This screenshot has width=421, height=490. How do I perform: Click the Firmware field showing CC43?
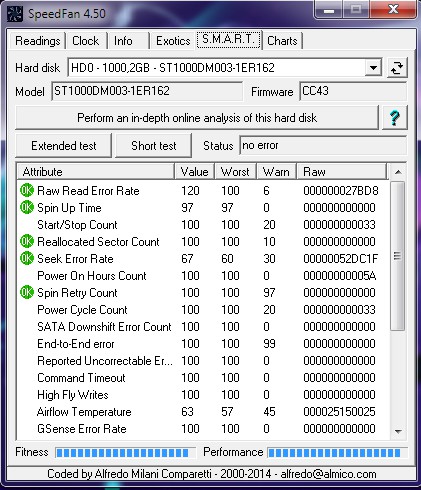tap(353, 91)
